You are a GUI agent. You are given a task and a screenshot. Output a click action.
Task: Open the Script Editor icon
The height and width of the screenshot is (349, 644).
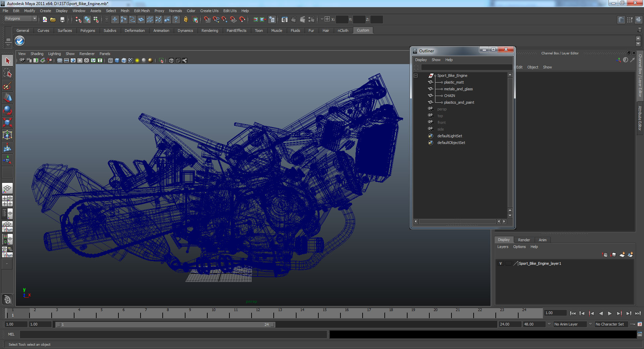coord(640,334)
